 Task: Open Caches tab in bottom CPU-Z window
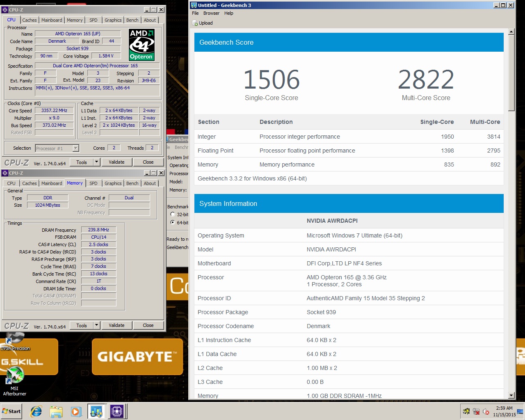pos(30,183)
